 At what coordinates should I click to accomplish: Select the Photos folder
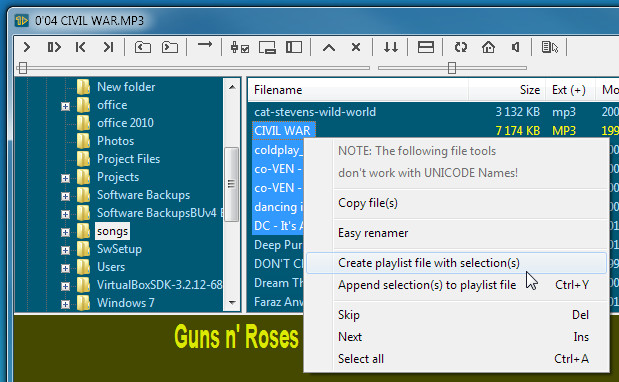pos(115,141)
